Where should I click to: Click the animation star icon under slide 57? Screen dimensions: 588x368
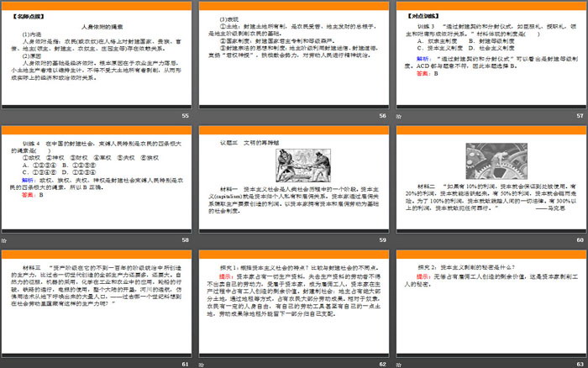point(399,116)
